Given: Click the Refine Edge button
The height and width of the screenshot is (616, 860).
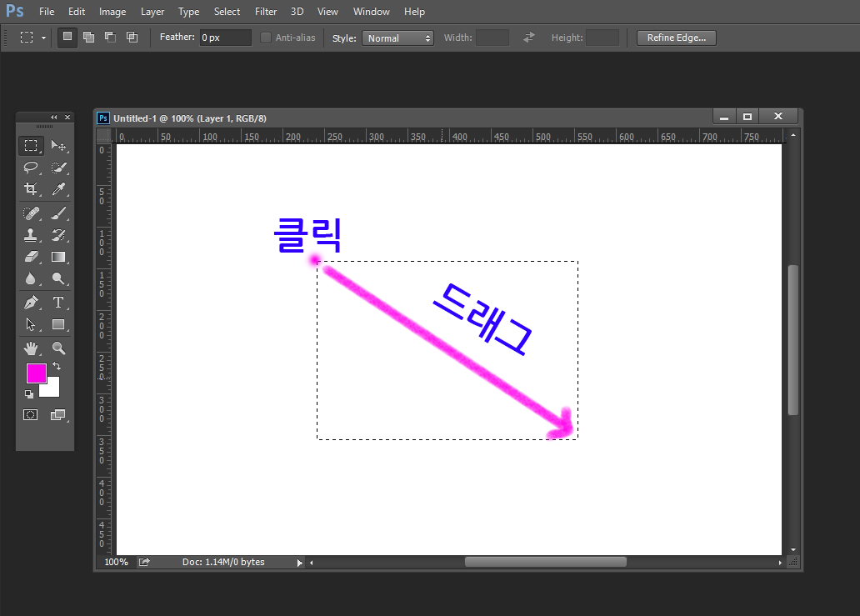Looking at the screenshot, I should (x=677, y=38).
